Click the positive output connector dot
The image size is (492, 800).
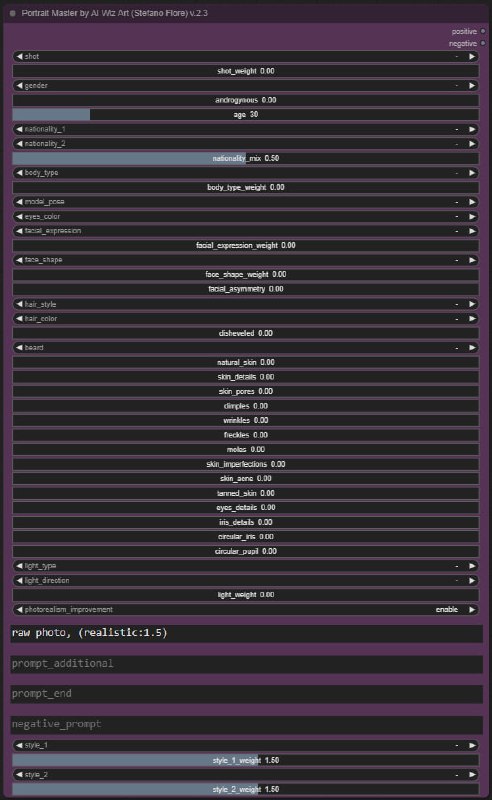pyautogui.click(x=482, y=31)
